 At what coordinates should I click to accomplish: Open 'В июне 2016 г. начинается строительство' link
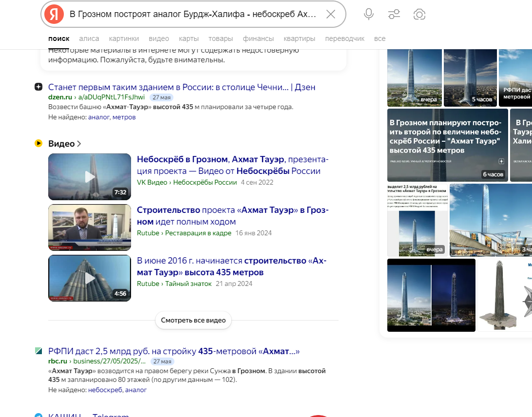tap(231, 266)
